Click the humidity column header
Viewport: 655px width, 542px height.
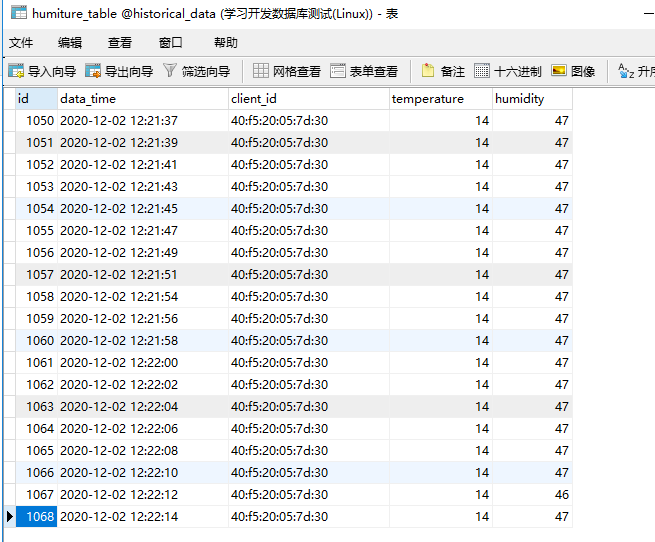tap(532, 99)
